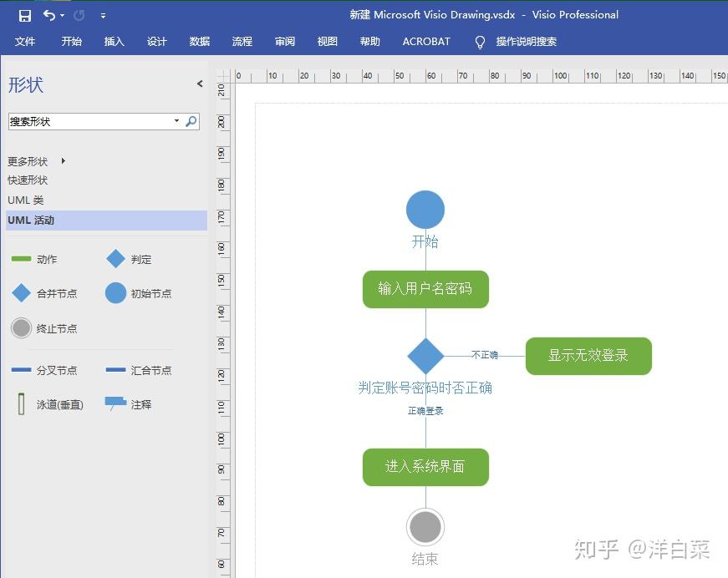This screenshot has height=578, width=728.
Task: Switch to the UML 类 stencil
Action: (25, 200)
